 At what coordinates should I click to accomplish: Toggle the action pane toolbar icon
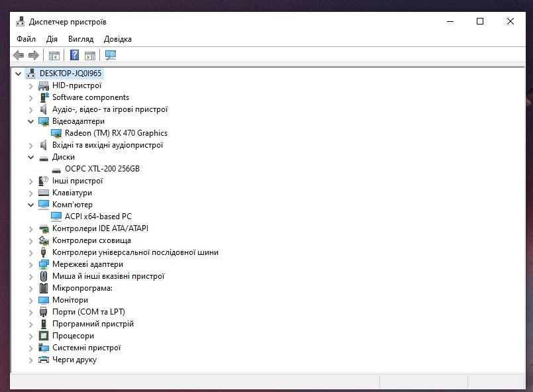click(x=90, y=55)
